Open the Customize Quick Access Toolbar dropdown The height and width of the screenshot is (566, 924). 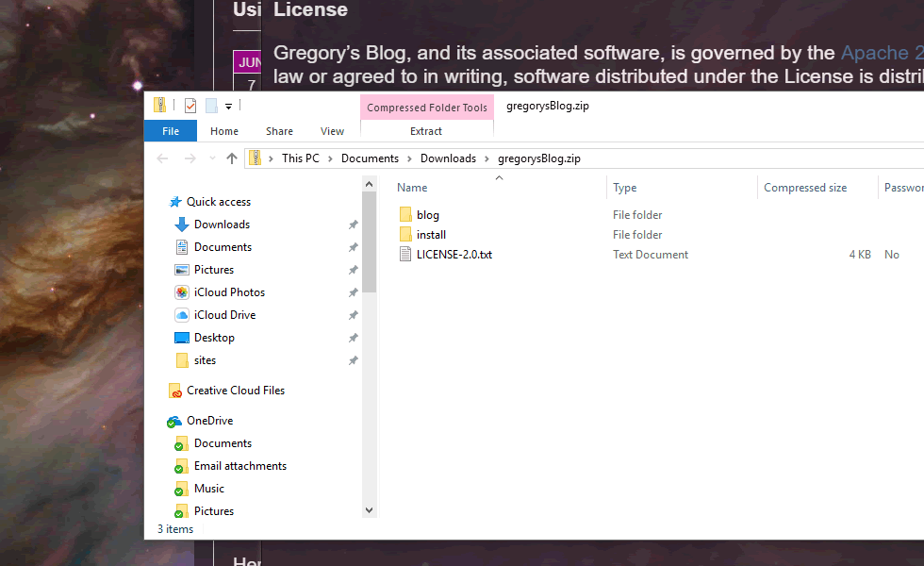click(228, 107)
